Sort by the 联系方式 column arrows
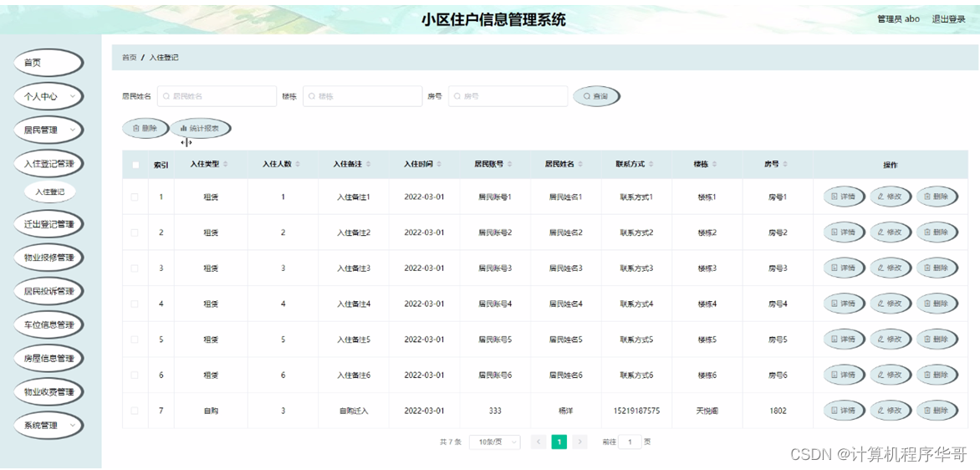The image size is (980, 470). tap(652, 165)
